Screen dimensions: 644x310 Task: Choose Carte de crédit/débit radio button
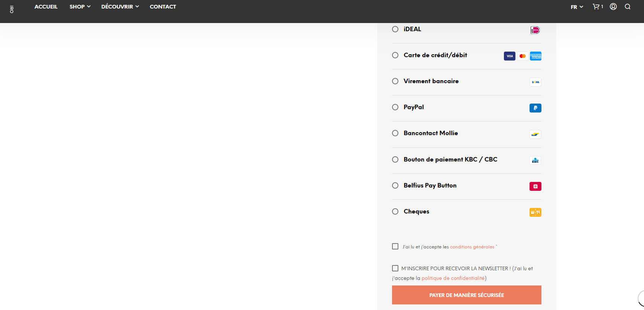click(x=395, y=55)
